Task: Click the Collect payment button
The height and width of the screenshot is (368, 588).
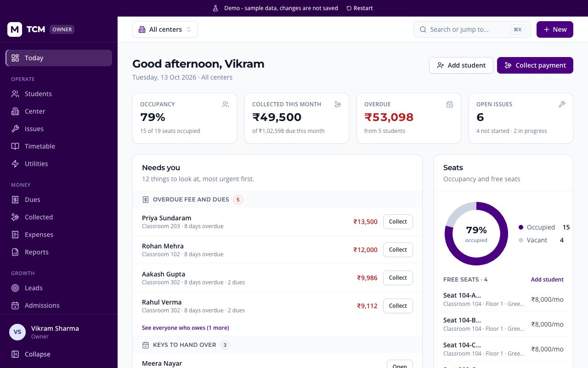Action: tap(535, 65)
